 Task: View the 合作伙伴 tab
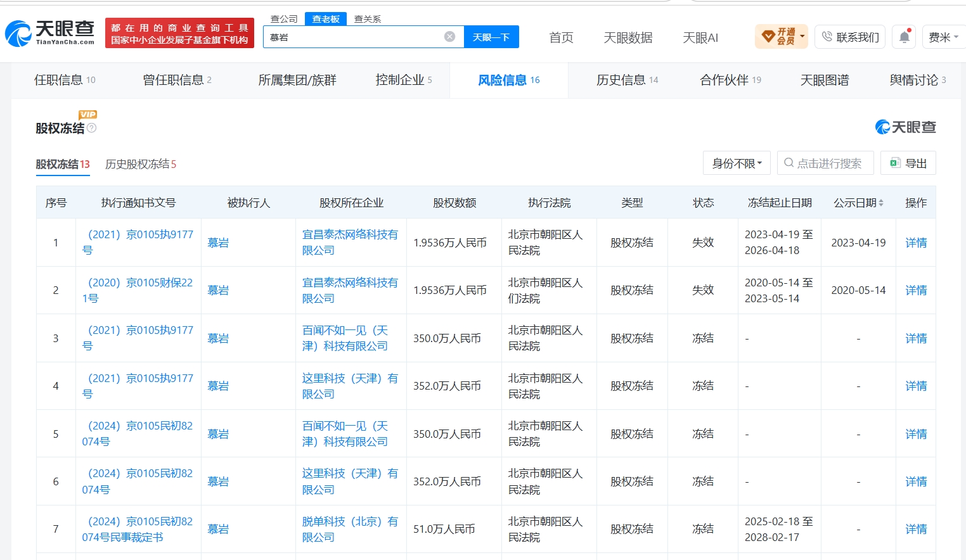(x=731, y=80)
